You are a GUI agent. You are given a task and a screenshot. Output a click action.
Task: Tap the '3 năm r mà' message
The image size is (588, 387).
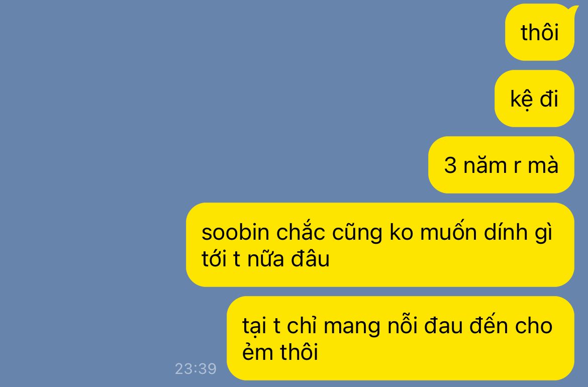tap(502, 165)
